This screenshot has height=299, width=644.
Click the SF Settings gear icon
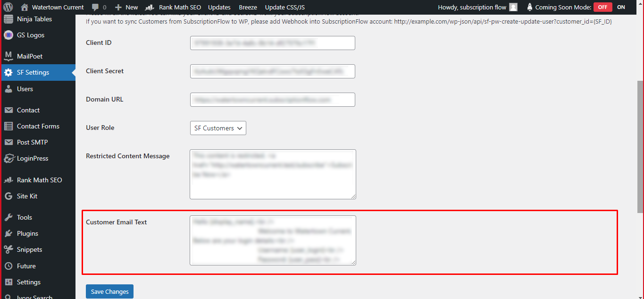point(8,72)
